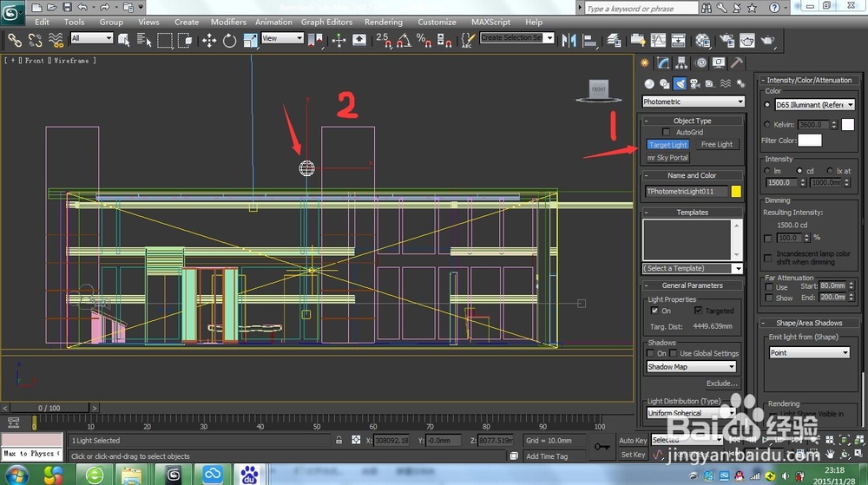Open the Select a Template dropdown
The image size is (868, 485).
(x=692, y=268)
